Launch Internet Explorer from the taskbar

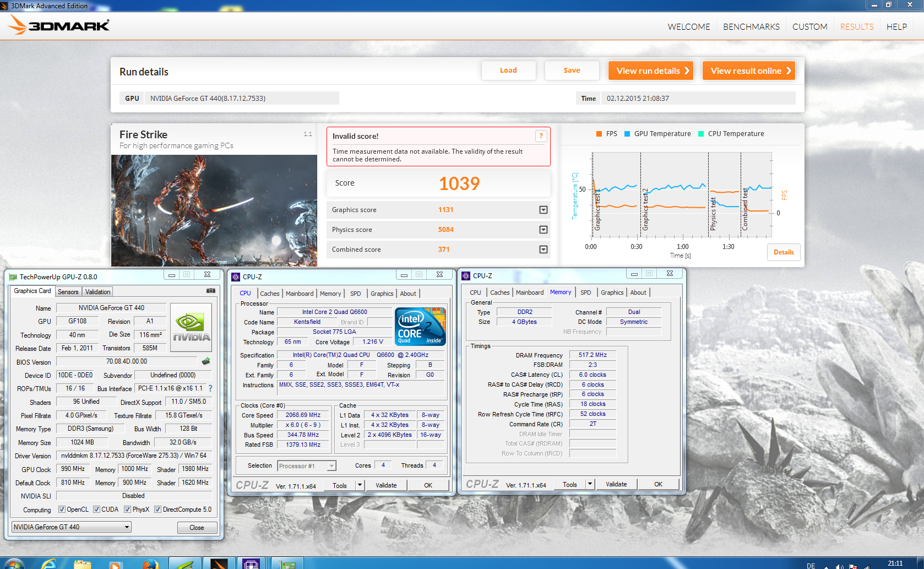49,564
